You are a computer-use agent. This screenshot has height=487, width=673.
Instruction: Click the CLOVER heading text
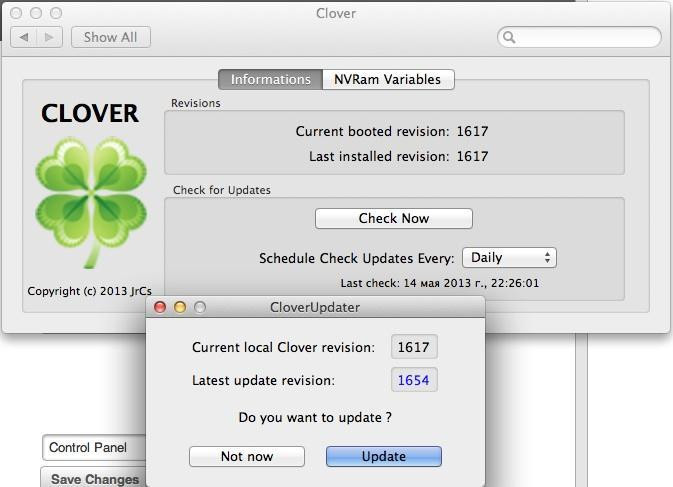pyautogui.click(x=90, y=113)
